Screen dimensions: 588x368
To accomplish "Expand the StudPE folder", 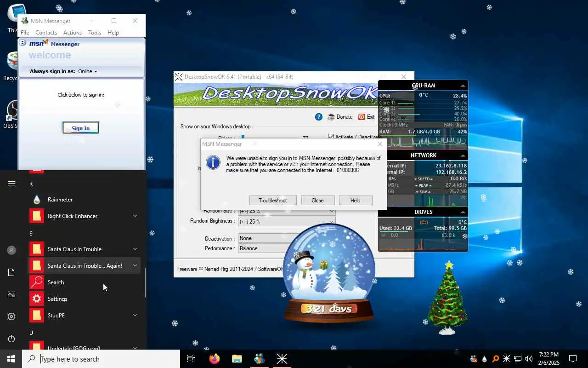I will pos(135,315).
